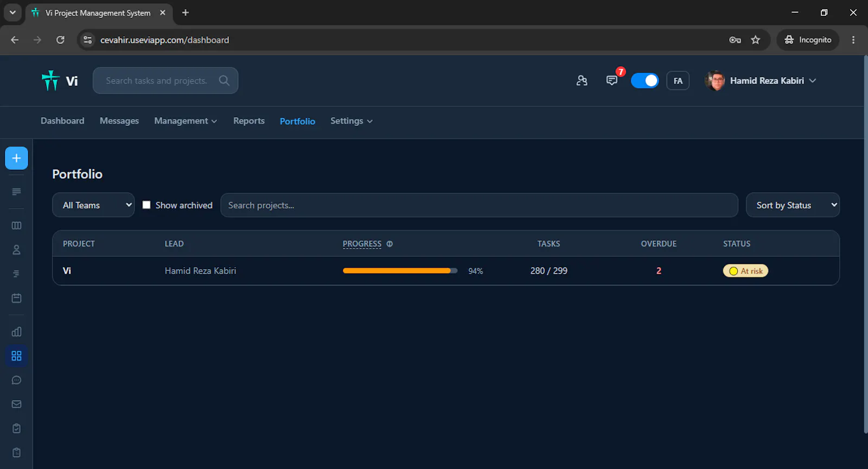Click the Search tasks and projects field

165,80
